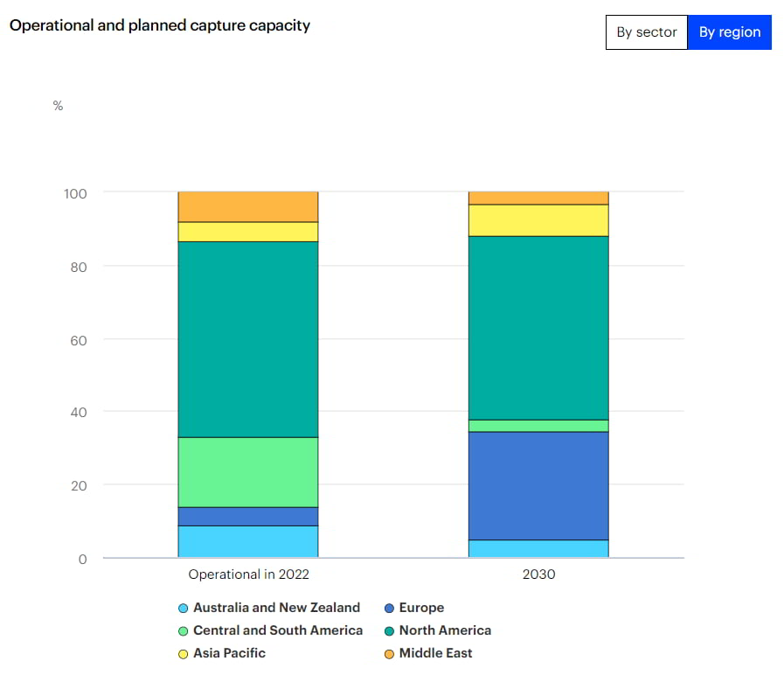
Task: Toggle Europe legend entry
Action: (414, 608)
